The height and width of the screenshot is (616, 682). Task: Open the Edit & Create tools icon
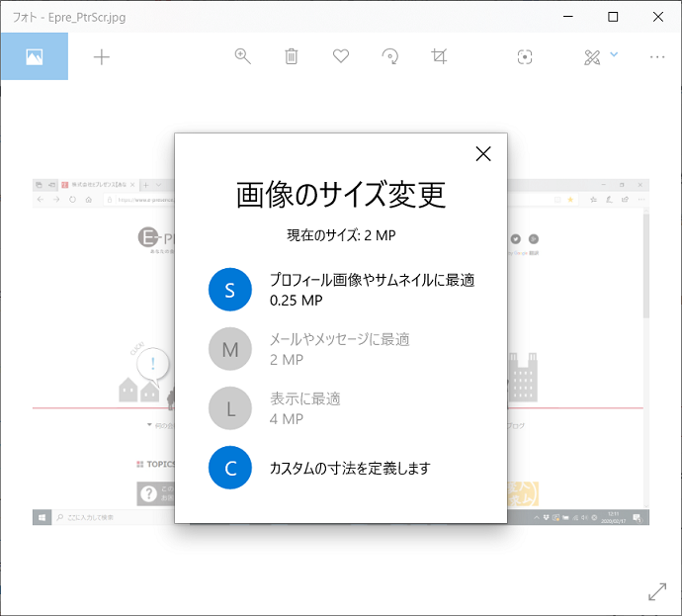[592, 56]
